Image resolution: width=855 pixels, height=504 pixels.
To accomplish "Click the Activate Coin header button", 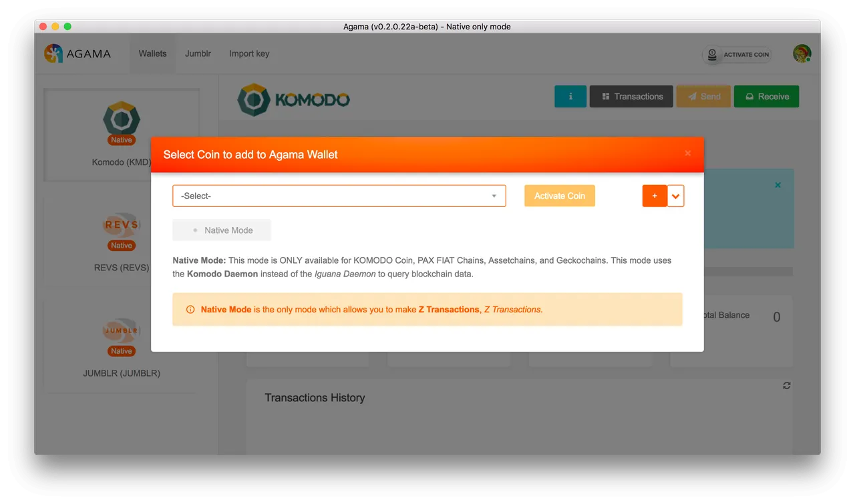I will (x=737, y=54).
